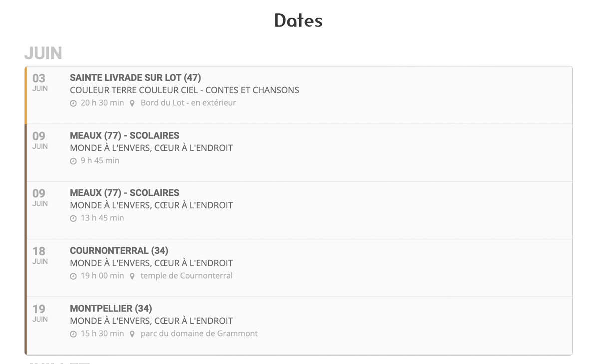Select the Meaux event at 9 h 45 min
The width and height of the screenshot is (599, 364).
(x=124, y=136)
